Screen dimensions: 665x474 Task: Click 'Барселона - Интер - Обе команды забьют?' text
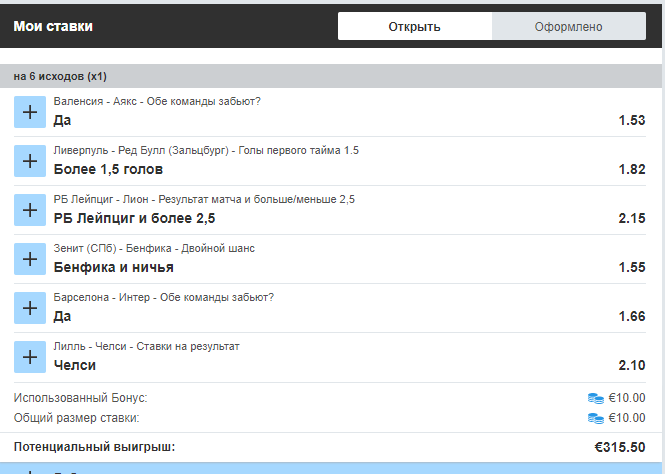coord(164,297)
